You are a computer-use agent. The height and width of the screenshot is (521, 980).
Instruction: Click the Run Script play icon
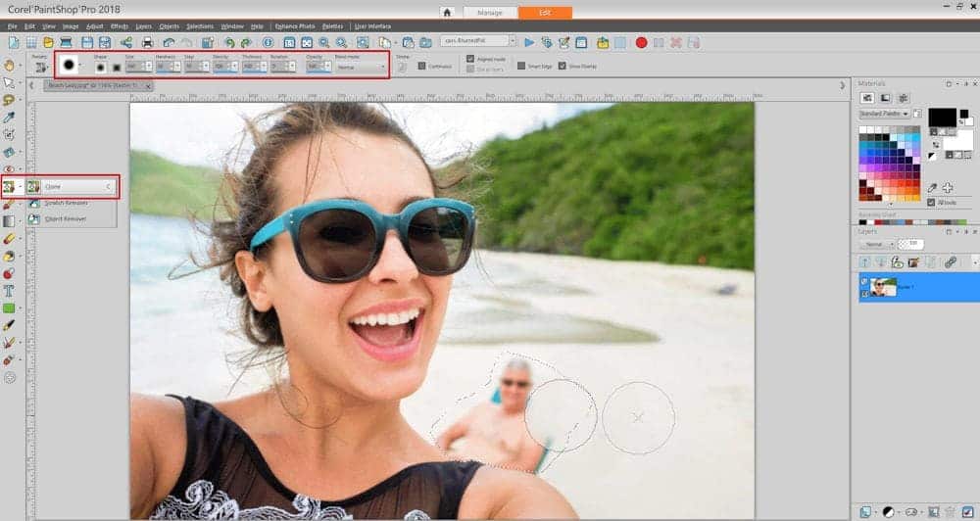(x=529, y=43)
